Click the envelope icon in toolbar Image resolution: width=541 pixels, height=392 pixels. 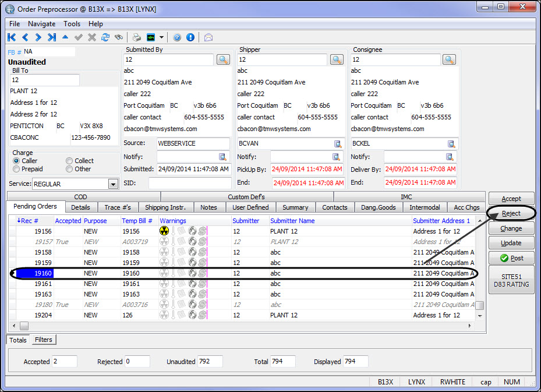(x=208, y=37)
